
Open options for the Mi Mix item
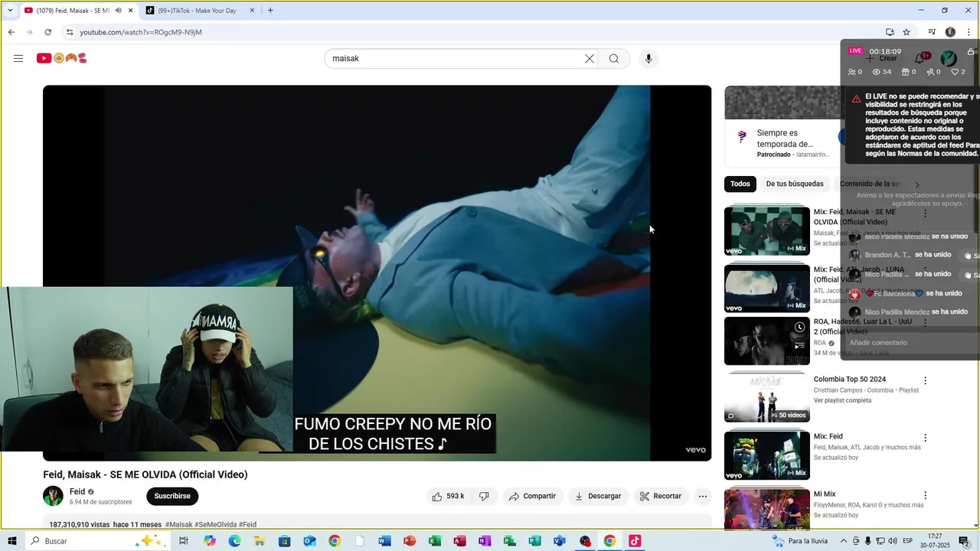[925, 495]
